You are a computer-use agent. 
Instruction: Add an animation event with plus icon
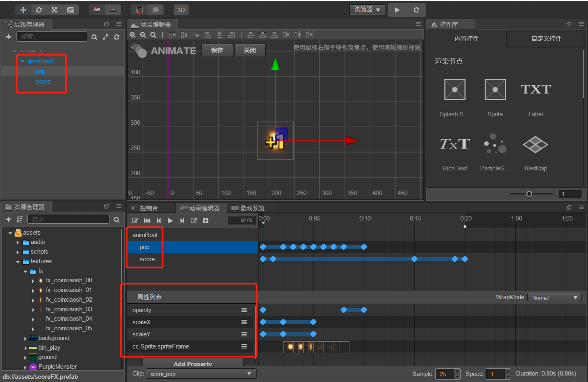pyautogui.click(x=206, y=220)
